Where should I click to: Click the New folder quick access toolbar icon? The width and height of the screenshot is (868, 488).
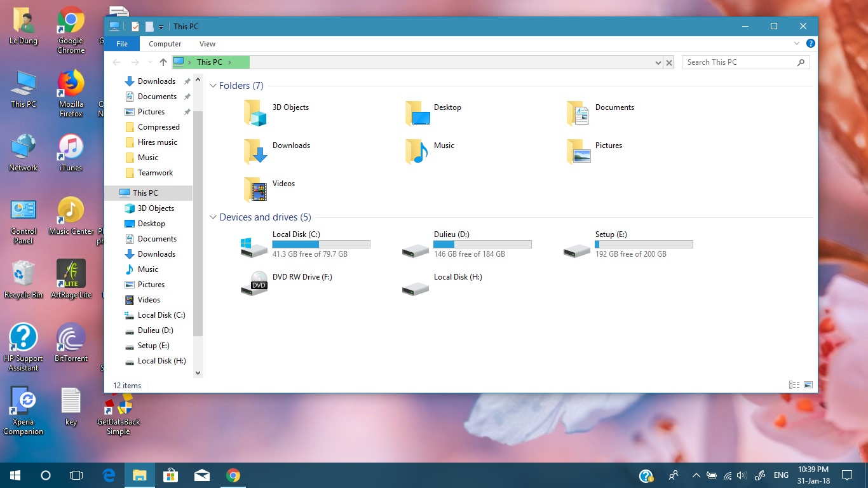pos(149,27)
